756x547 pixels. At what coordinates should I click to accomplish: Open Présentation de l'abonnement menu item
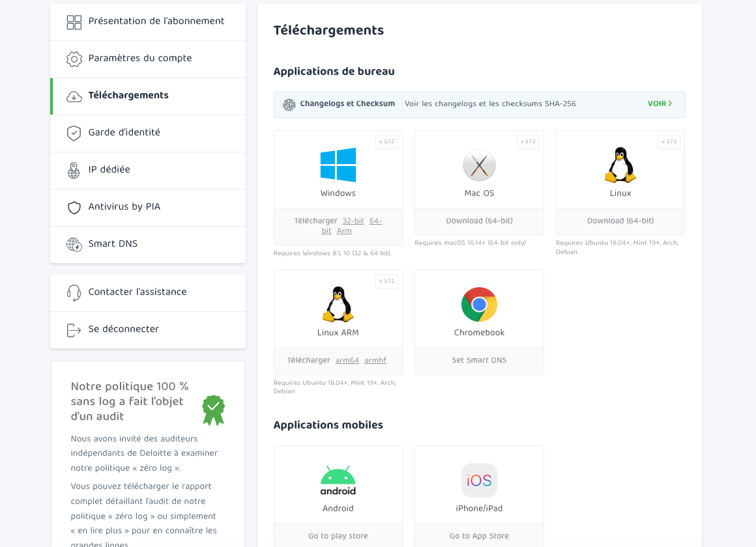[x=148, y=22]
